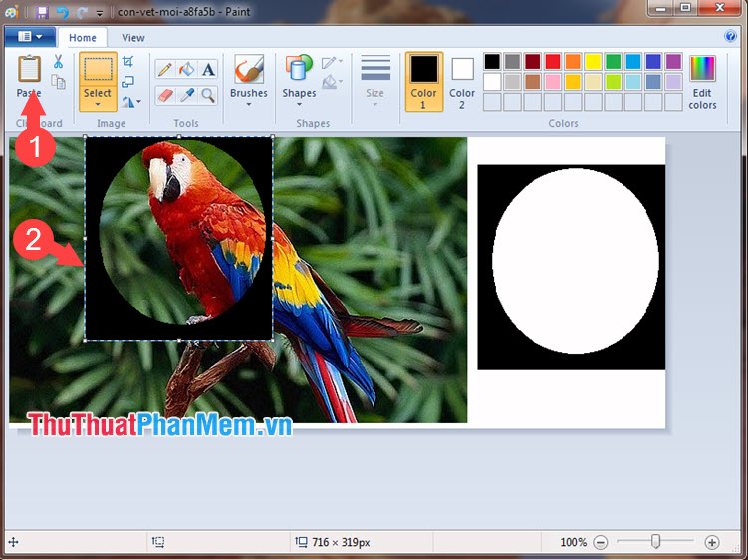Switch to the View tab

[x=133, y=37]
